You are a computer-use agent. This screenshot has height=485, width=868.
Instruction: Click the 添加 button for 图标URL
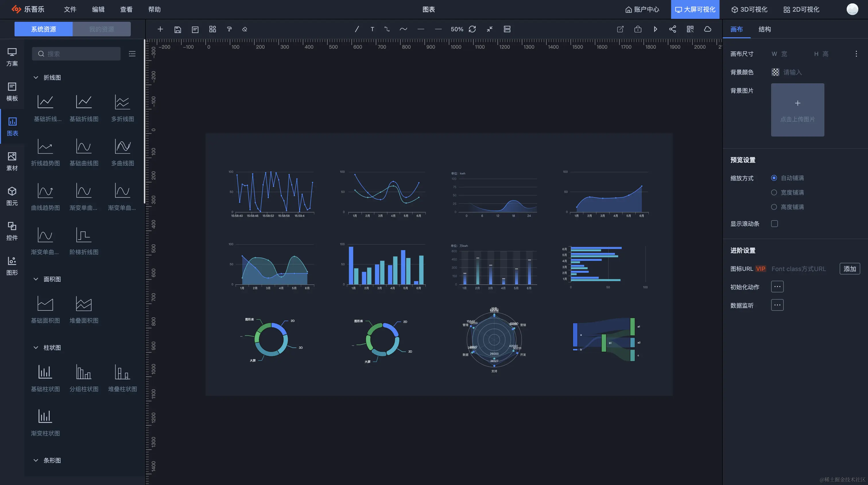click(x=849, y=269)
